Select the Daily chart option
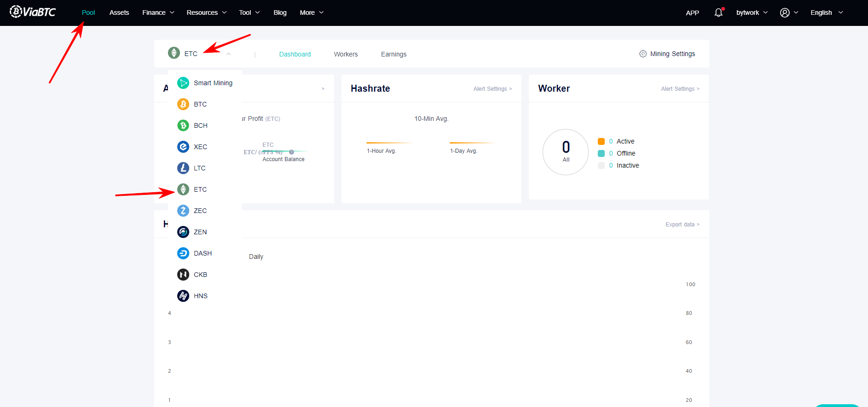This screenshot has height=407, width=868. (256, 257)
